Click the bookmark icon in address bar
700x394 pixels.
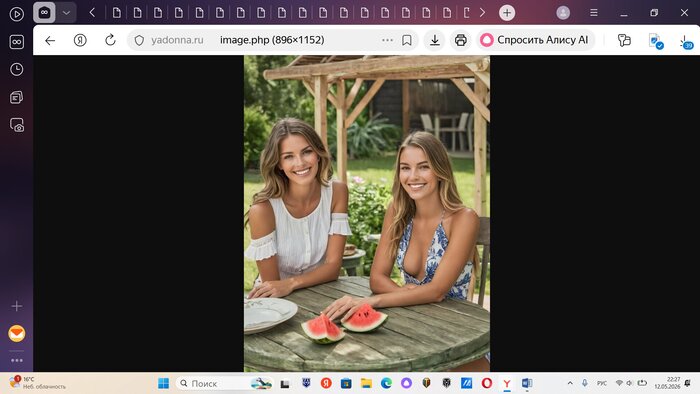[407, 40]
